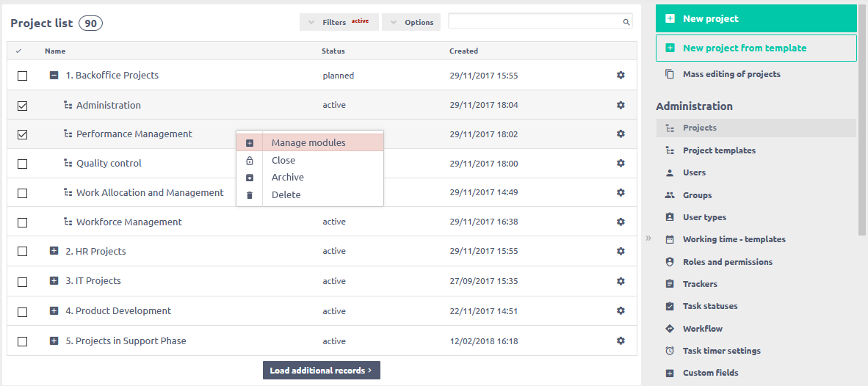Click the search magnifier icon
This screenshot has width=868, height=386.
pos(626,23)
